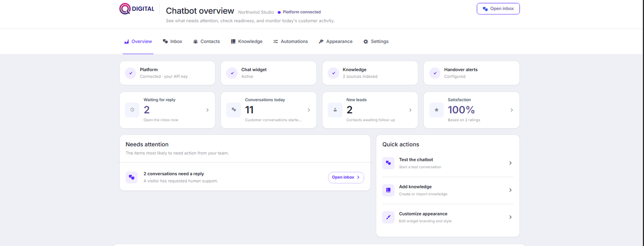Click the Appearance tab brush icon
This screenshot has width=644, height=246.
[321, 41]
